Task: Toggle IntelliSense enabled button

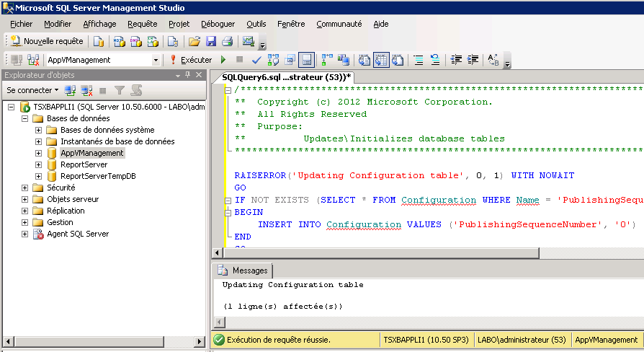Action: point(306,60)
